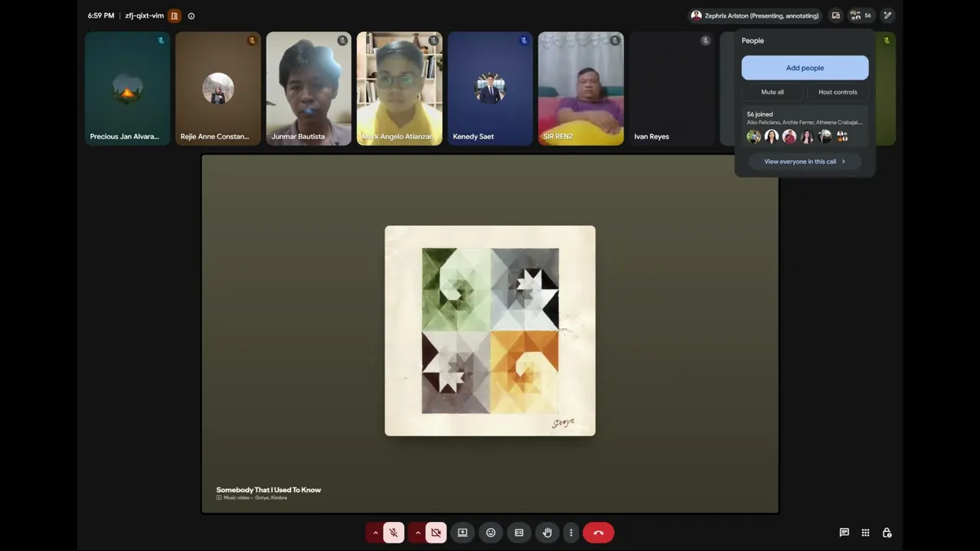
Task: Raise your hand
Action: point(547,533)
